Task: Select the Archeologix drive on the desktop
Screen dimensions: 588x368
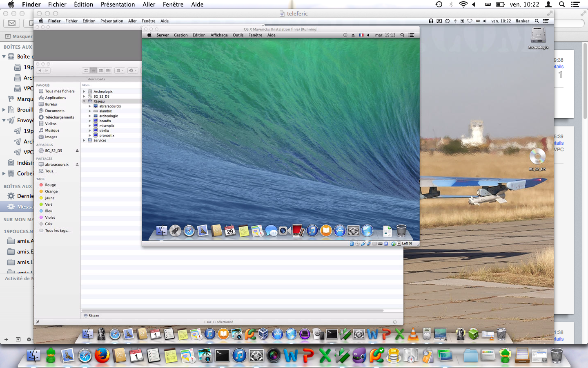Action: [x=538, y=36]
